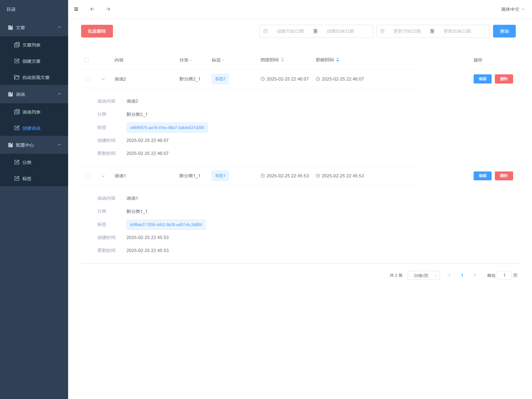This screenshot has width=532, height=399.
Task: Click 说说 section book icon
Action: [x=10, y=94]
